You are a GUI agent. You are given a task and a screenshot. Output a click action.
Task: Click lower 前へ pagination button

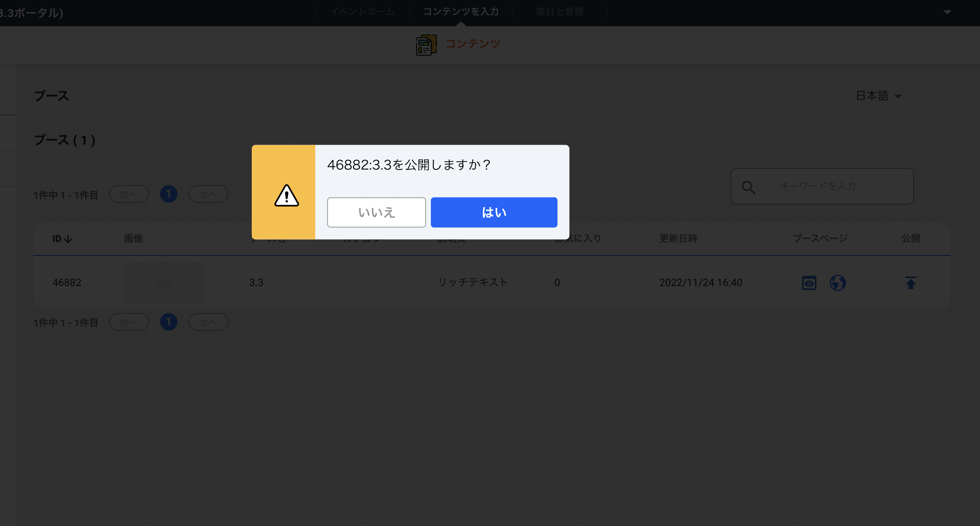[129, 322]
